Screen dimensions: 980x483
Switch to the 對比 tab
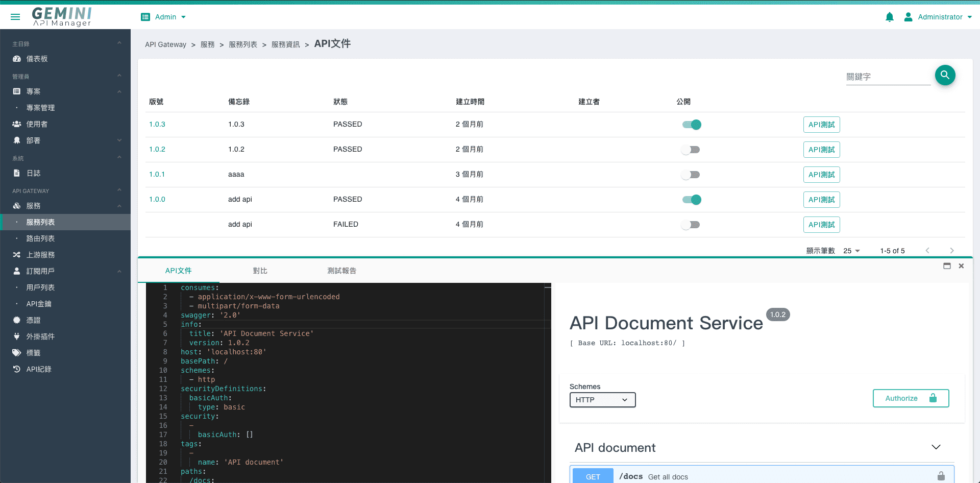click(x=260, y=271)
